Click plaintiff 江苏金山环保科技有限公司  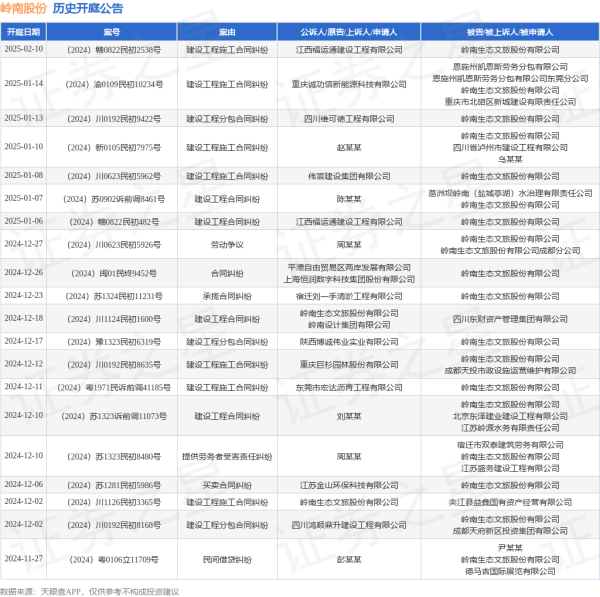point(349,485)
